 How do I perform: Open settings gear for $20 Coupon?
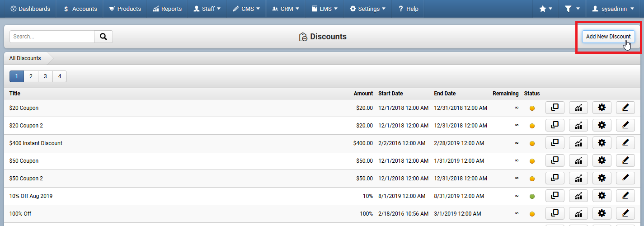tap(602, 108)
